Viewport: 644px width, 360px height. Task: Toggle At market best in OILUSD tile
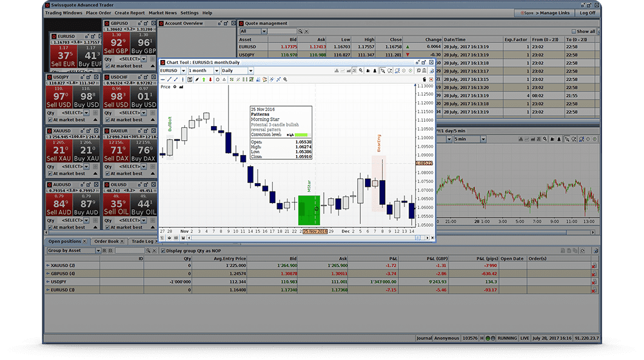pos(107,227)
